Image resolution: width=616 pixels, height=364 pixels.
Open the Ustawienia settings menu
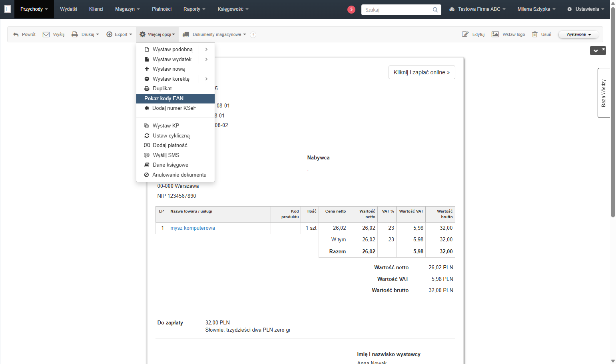coord(586,9)
